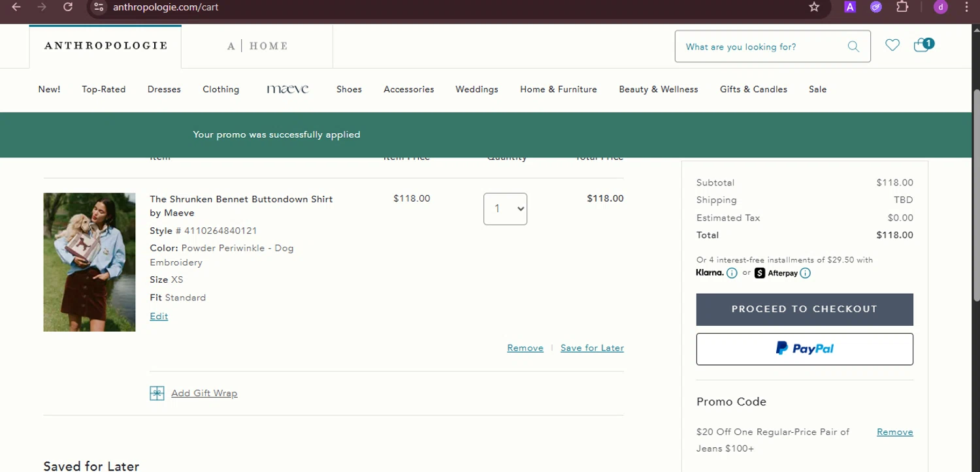Screen dimensions: 980x472
Task: Switch to the A | Home tab
Action: tap(257, 46)
